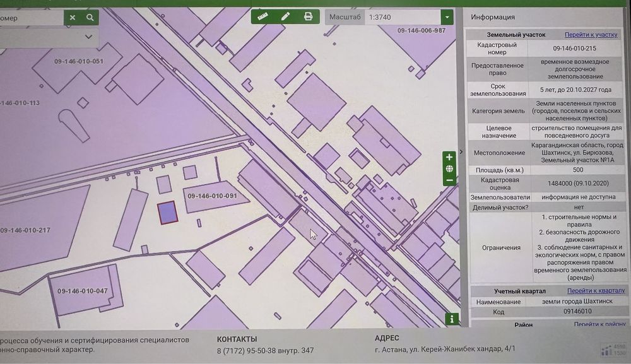631x364 pixels.
Task: Select the ruler measurement tool
Action: 262,16
